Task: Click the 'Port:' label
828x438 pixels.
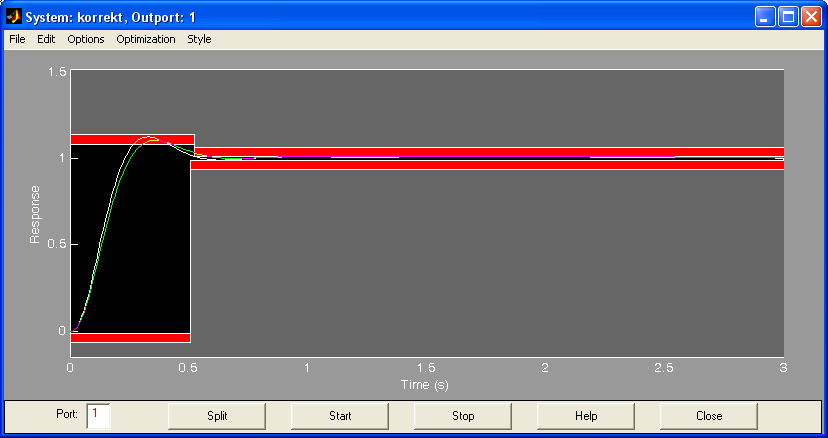Action: (x=67, y=414)
